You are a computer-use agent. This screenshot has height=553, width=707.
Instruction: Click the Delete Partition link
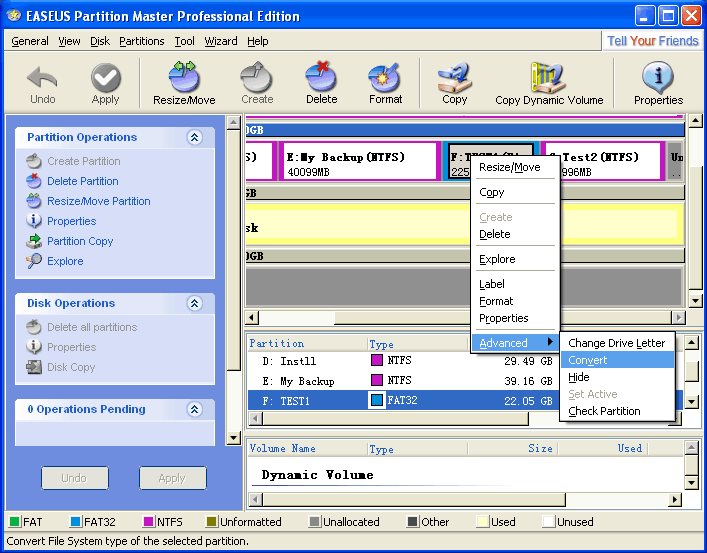83,181
